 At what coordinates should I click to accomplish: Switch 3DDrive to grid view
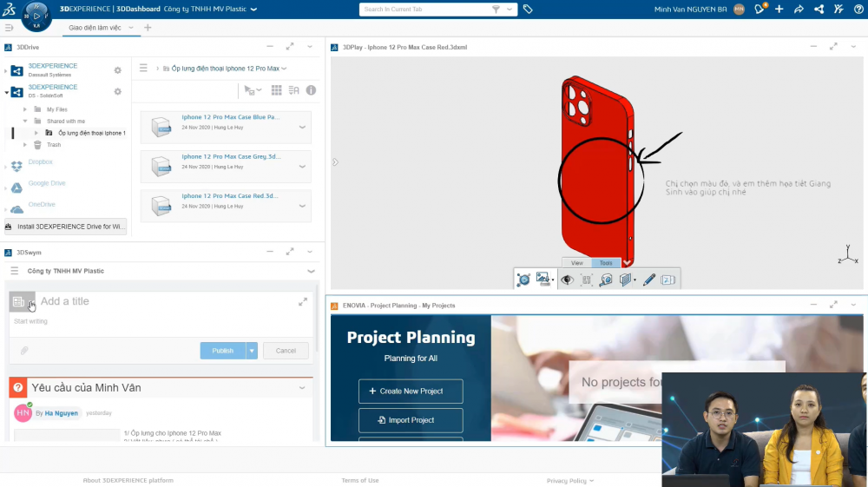(x=276, y=90)
